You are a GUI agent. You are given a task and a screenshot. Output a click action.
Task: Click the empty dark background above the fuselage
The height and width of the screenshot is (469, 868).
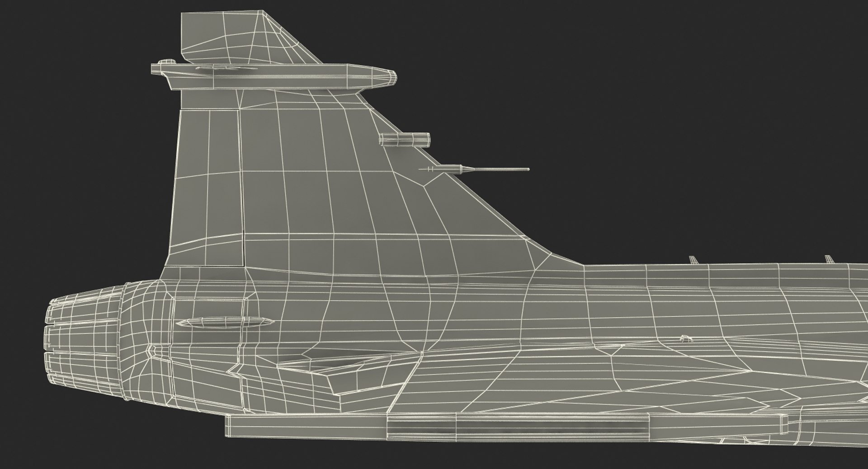point(633,113)
